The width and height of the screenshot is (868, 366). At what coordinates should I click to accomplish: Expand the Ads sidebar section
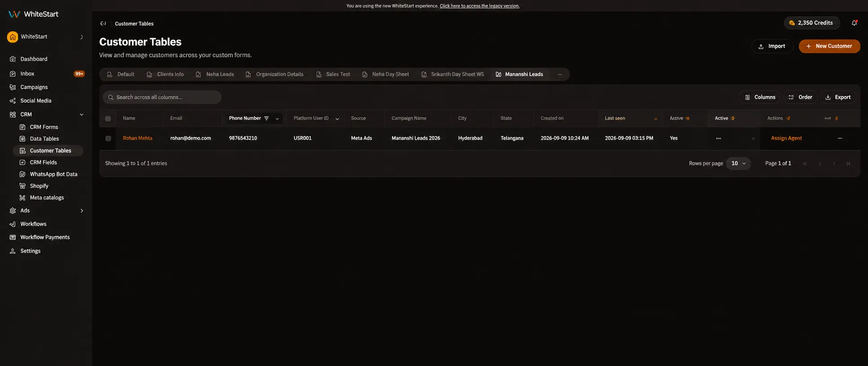pos(81,210)
